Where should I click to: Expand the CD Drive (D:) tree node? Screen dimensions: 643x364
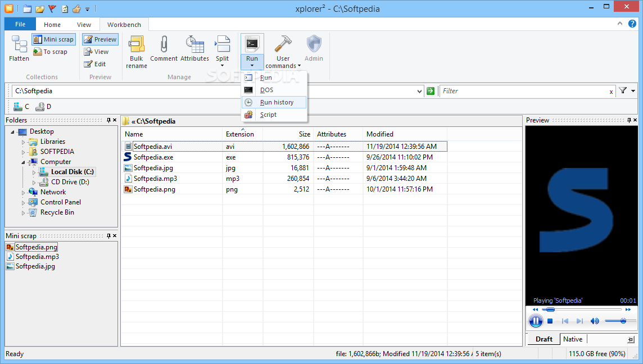pyautogui.click(x=34, y=183)
